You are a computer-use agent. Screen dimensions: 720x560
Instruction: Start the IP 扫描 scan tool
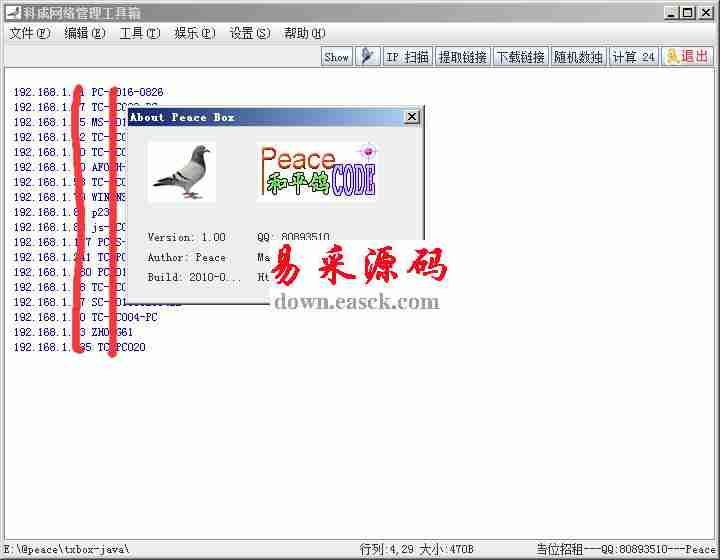[x=407, y=57]
